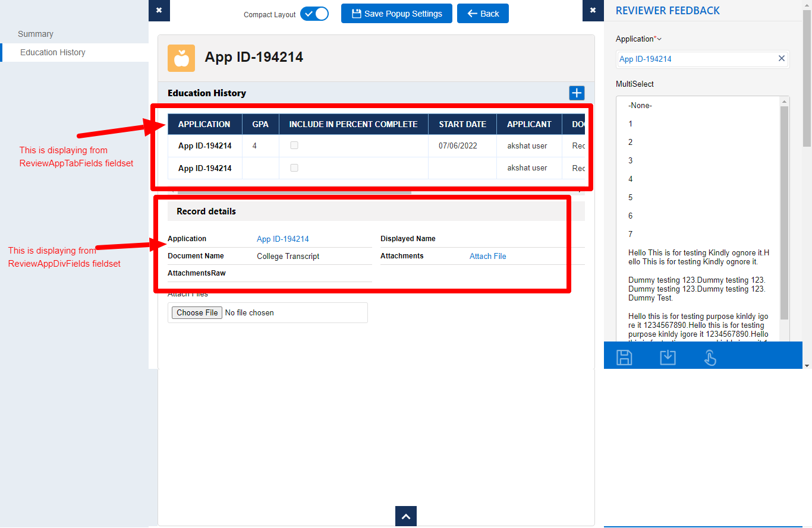Expand the Application field label chevron
The image size is (812, 528).
point(659,39)
